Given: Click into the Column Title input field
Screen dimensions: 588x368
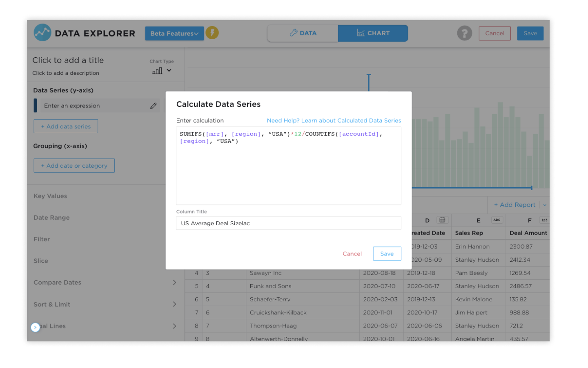Looking at the screenshot, I should 288,223.
